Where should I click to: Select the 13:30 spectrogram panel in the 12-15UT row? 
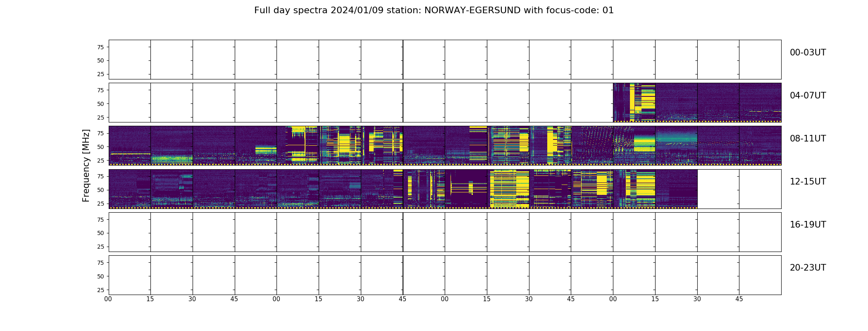click(382, 189)
